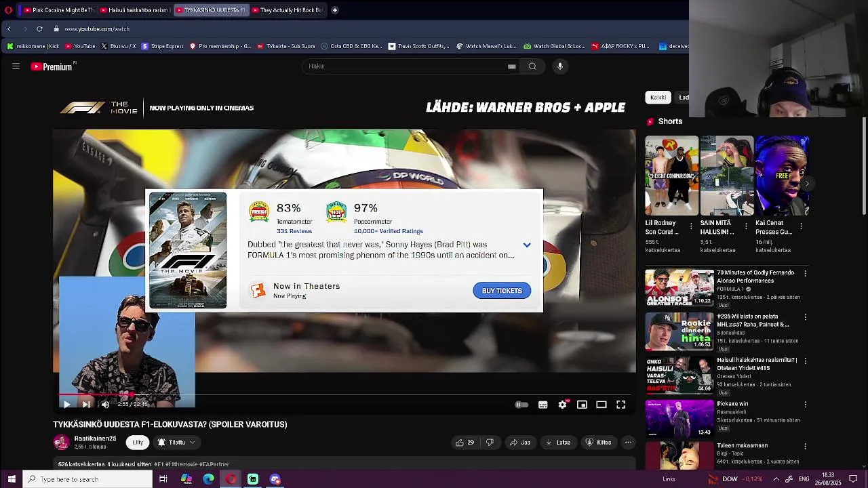Viewport: 868px width, 488px height.
Task: Open Microsoft Edge from the taskbar
Action: (x=208, y=479)
